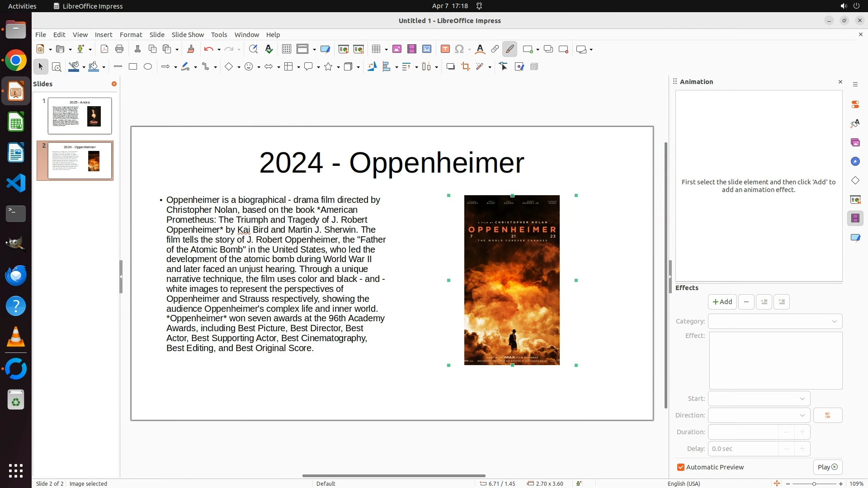Open the Master Slides sidebar deck
The width and height of the screenshot is (868, 488).
855,238
